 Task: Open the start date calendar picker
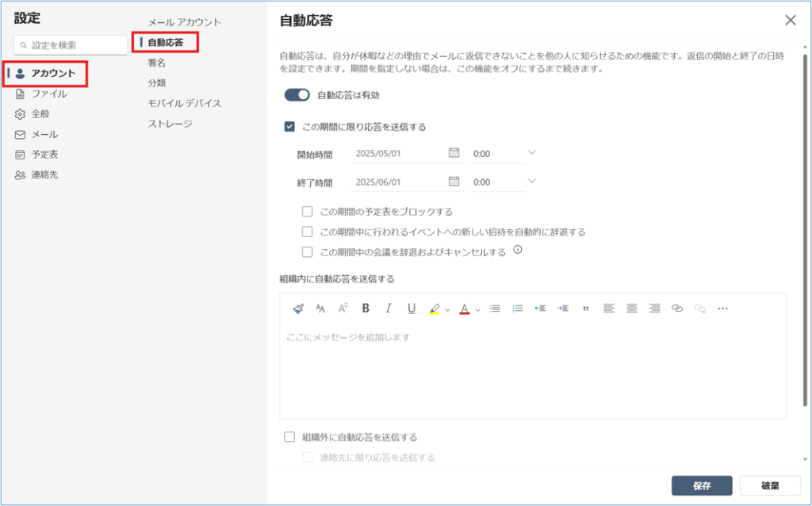(x=454, y=153)
